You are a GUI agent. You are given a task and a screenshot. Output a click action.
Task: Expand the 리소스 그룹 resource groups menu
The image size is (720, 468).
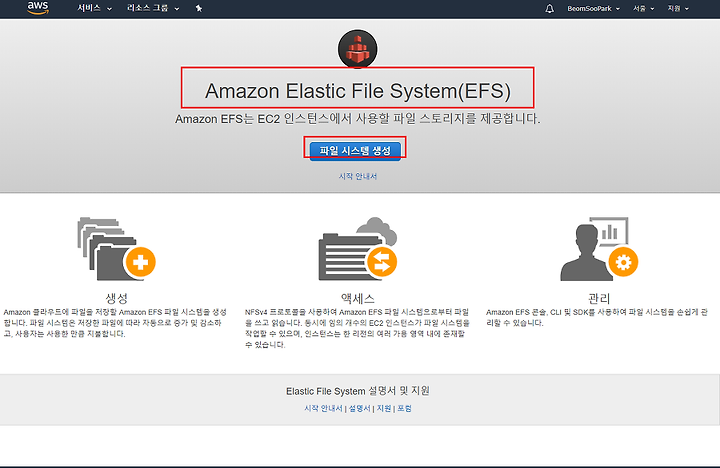(153, 8)
